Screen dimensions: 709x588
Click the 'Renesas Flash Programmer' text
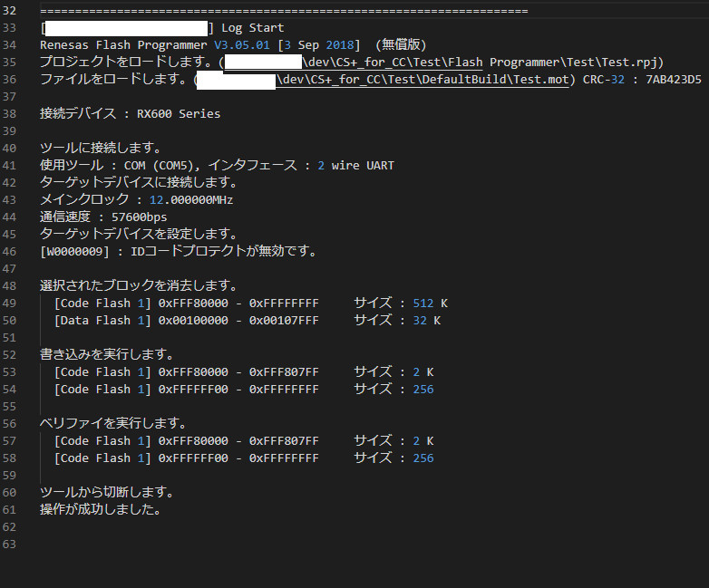pos(123,45)
